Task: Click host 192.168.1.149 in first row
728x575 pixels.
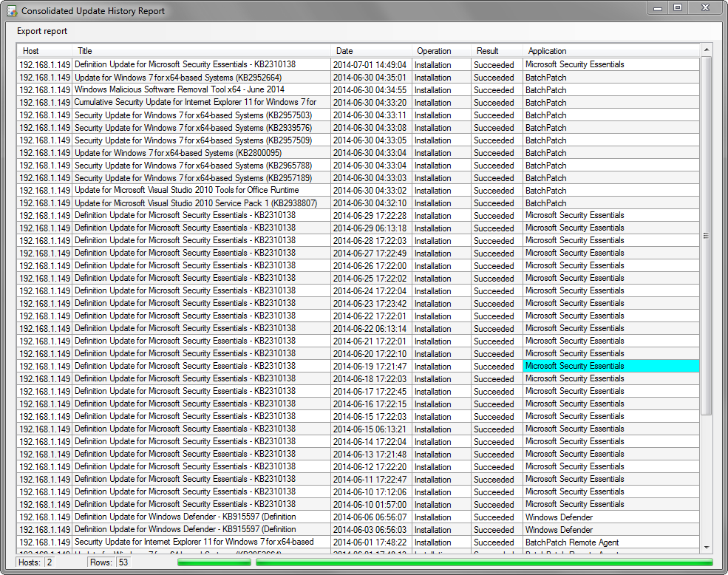Action: tap(44, 65)
